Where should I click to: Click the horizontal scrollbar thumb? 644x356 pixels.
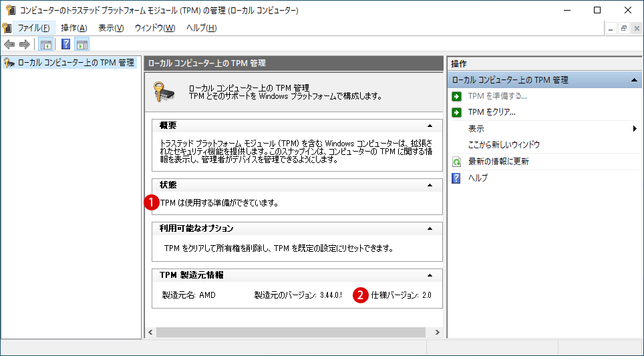pyautogui.click(x=291, y=332)
